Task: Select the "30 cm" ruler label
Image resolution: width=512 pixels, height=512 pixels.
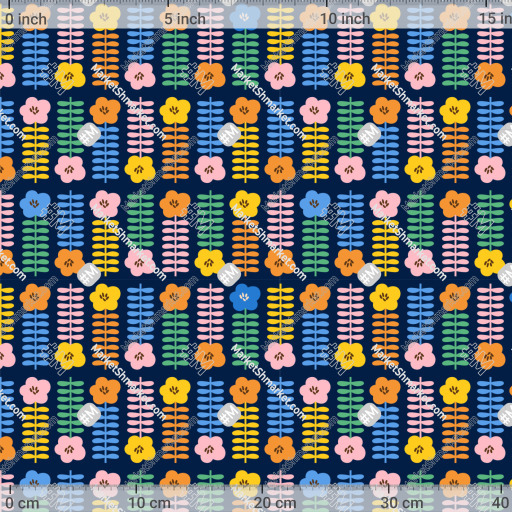Action: pos(402,503)
